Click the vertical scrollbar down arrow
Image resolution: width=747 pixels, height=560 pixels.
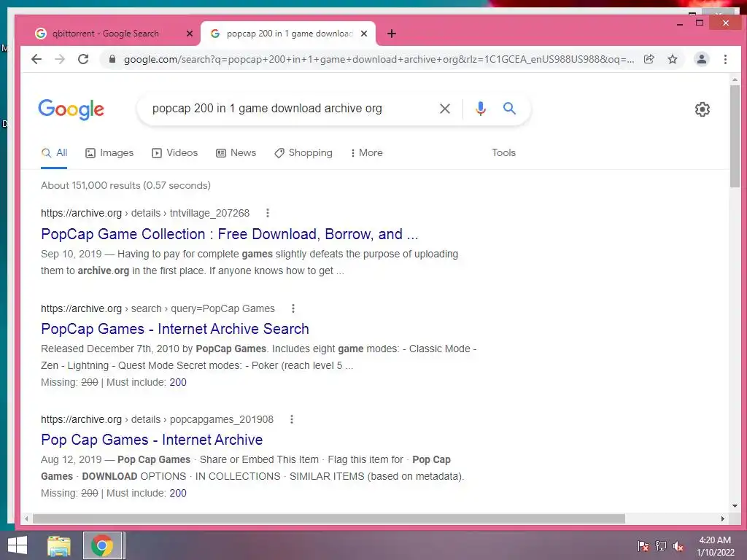point(735,506)
